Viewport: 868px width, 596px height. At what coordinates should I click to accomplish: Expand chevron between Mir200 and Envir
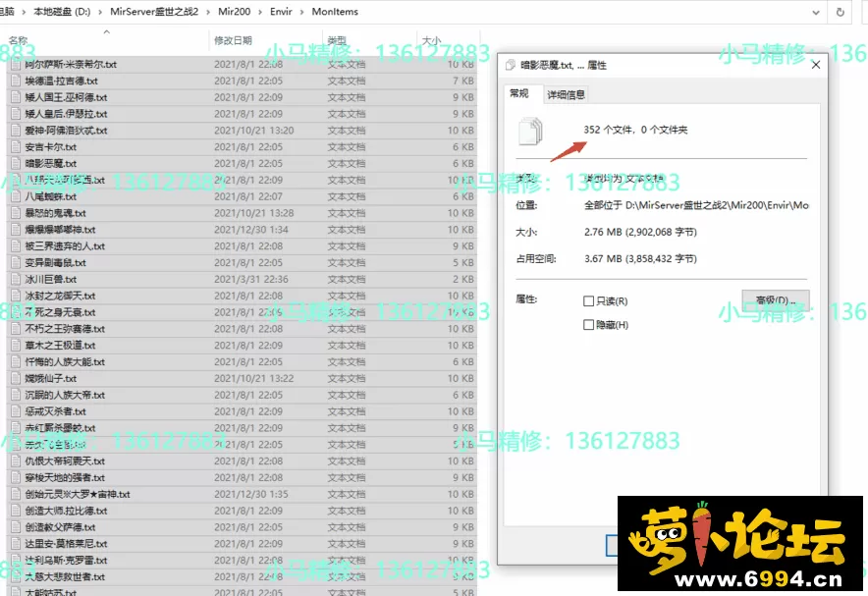coord(260,12)
